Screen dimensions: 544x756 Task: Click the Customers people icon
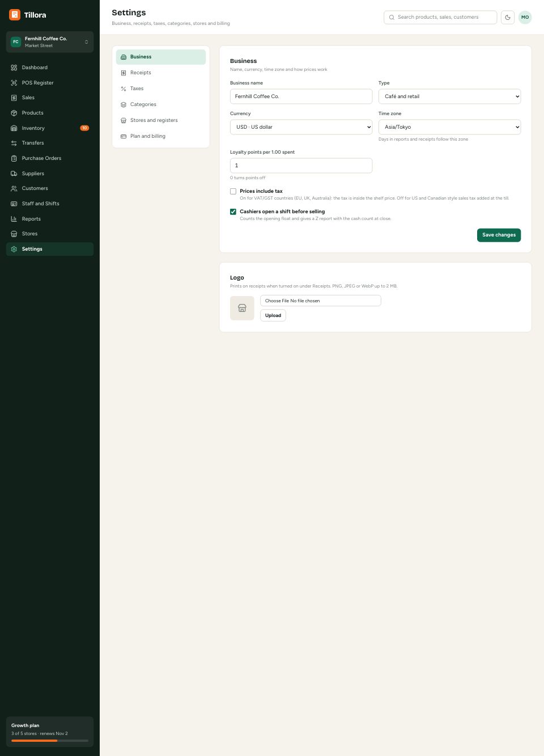(x=14, y=188)
